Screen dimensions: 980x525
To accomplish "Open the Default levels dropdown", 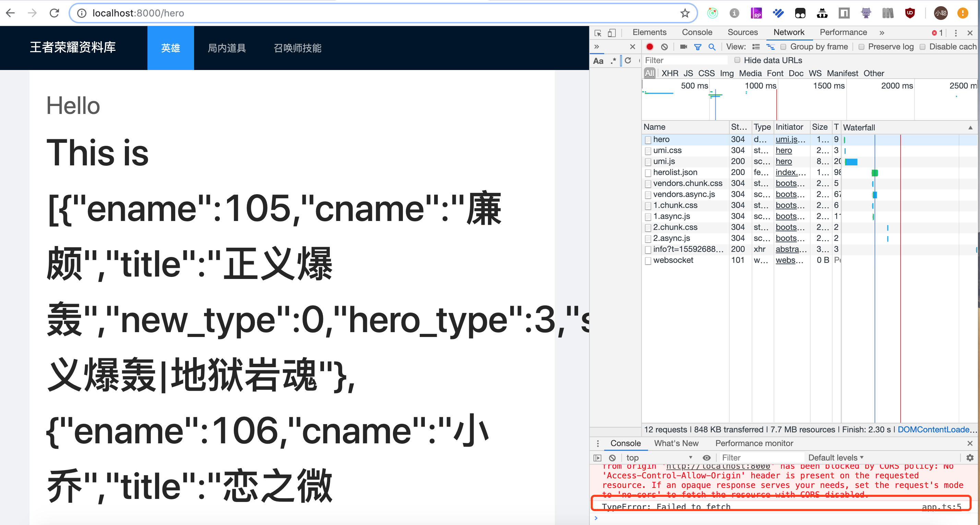I will [x=836, y=458].
